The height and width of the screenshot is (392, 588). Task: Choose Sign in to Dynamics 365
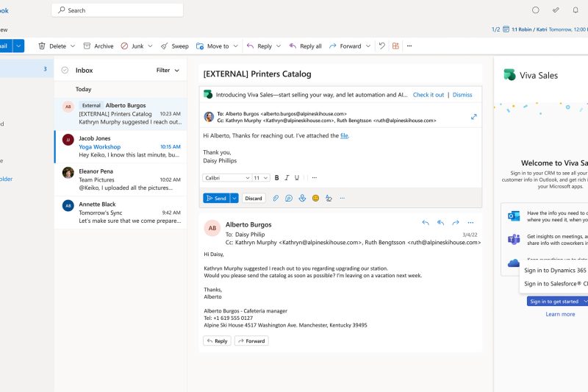tap(555, 270)
